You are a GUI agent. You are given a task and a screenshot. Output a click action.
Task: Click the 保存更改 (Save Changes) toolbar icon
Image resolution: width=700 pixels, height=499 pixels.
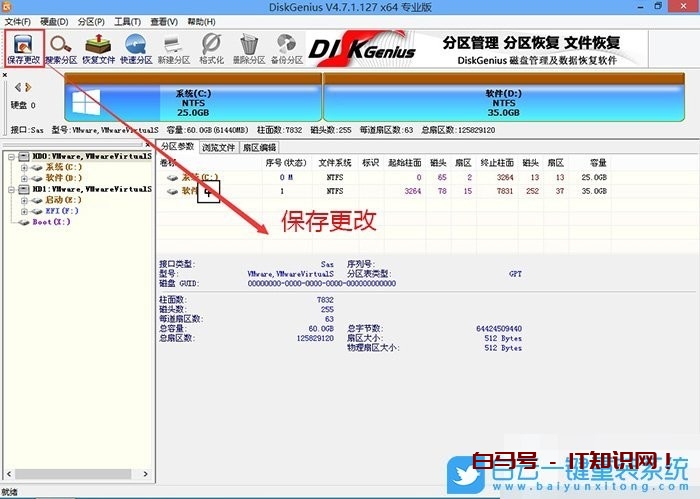tap(25, 47)
